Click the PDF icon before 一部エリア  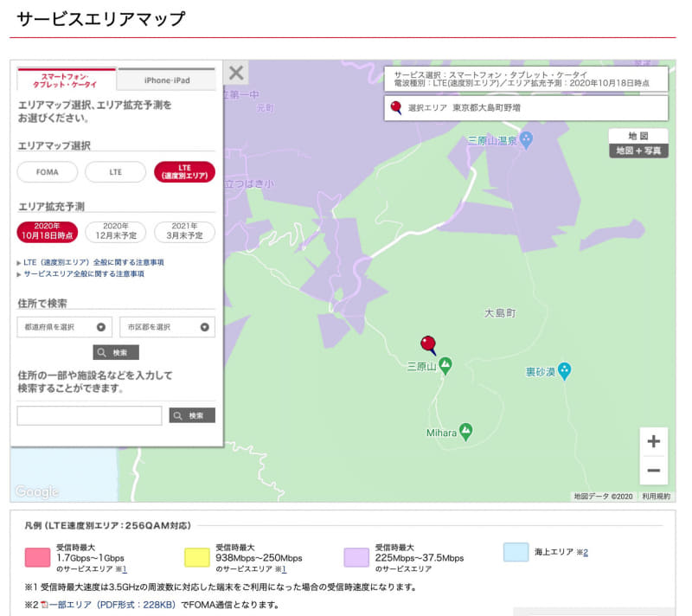pos(44,605)
